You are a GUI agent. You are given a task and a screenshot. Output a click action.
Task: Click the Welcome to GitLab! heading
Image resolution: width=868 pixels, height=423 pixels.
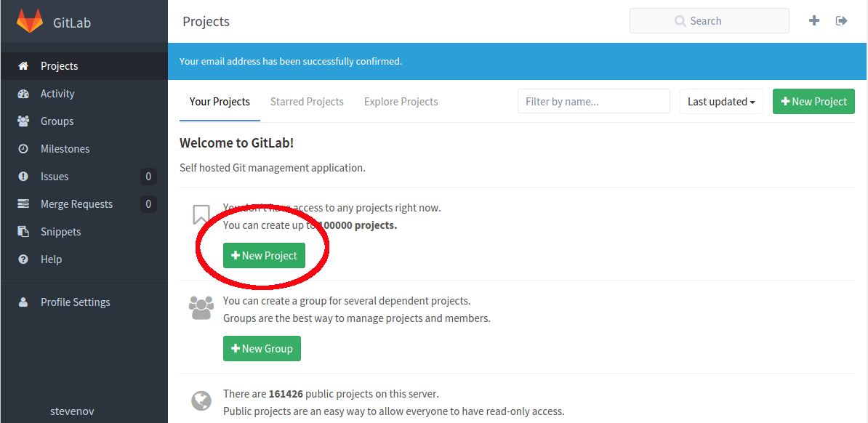coord(236,143)
